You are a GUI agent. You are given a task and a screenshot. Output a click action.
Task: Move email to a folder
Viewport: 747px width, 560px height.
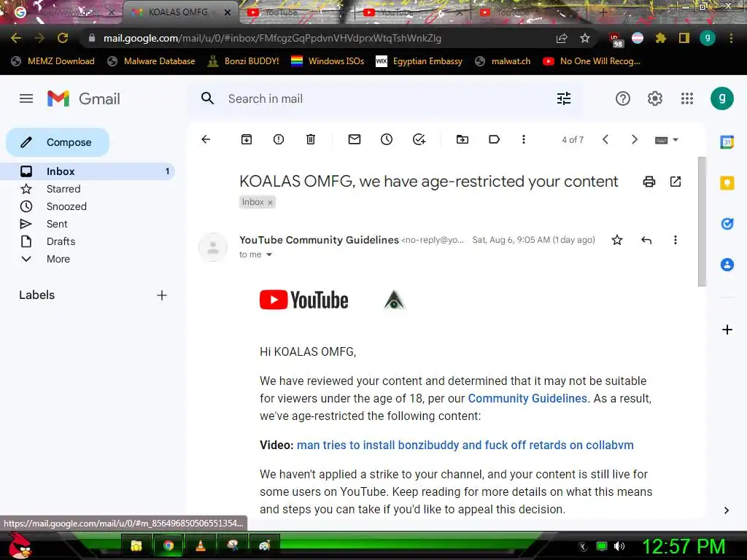462,139
